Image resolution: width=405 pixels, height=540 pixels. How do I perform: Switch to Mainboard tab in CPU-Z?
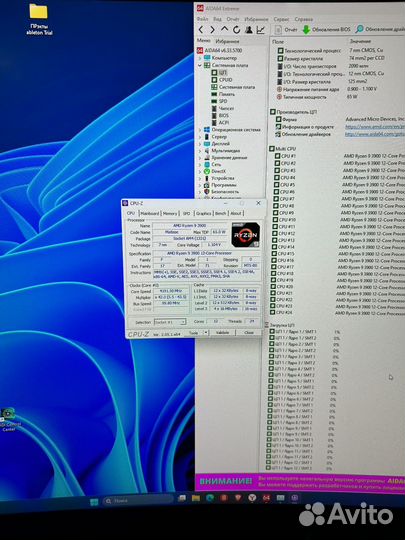[150, 214]
